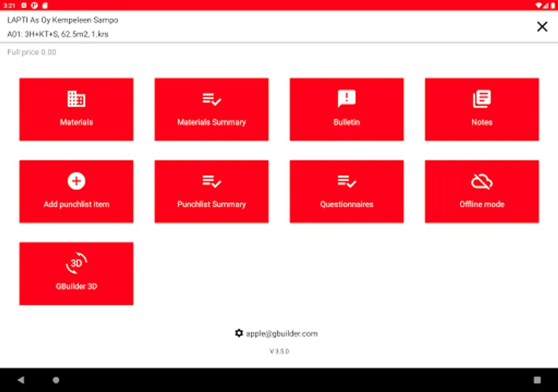Open Materials Summary tile
The height and width of the screenshot is (392, 558).
[211, 109]
